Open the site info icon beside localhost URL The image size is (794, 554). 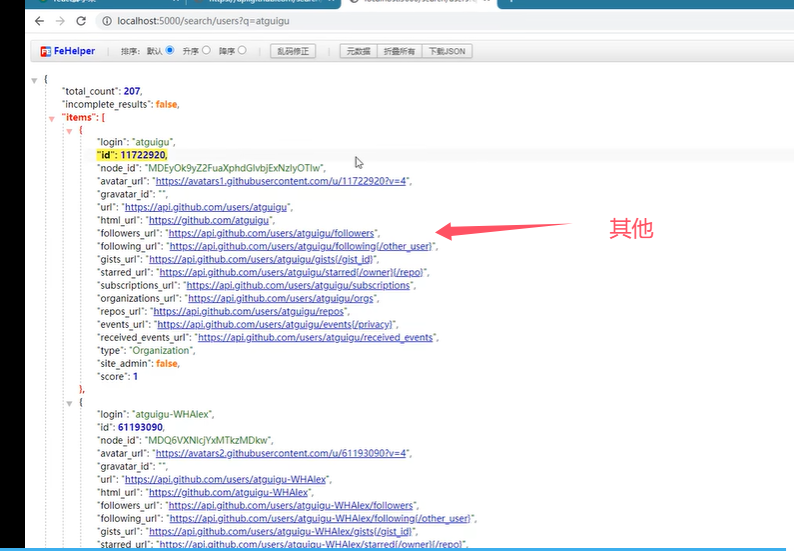pos(107,21)
